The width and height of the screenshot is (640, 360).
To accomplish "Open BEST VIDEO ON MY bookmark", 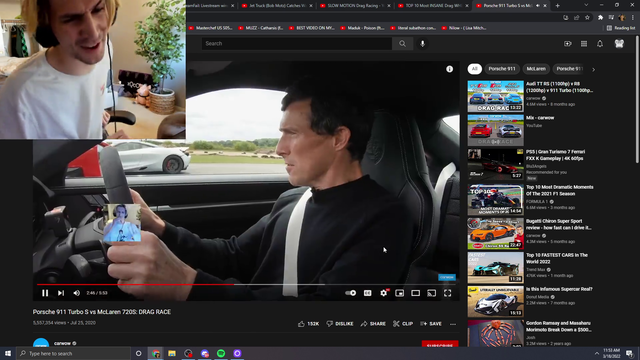I will pos(311,28).
